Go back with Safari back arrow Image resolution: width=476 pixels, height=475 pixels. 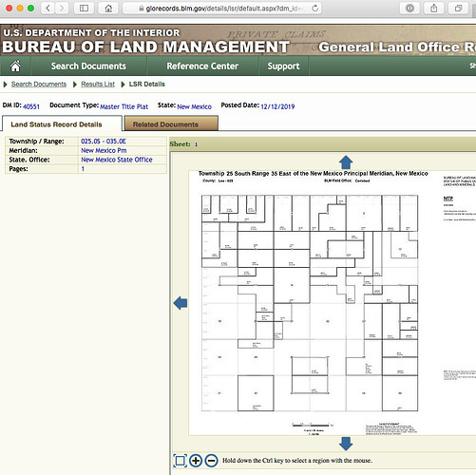48,9
